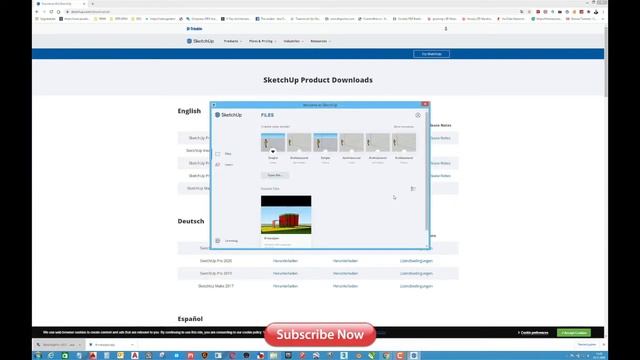Click the SketchUp Make 2017 label under Deutsch
This screenshot has width=640, height=360.
tap(216, 286)
